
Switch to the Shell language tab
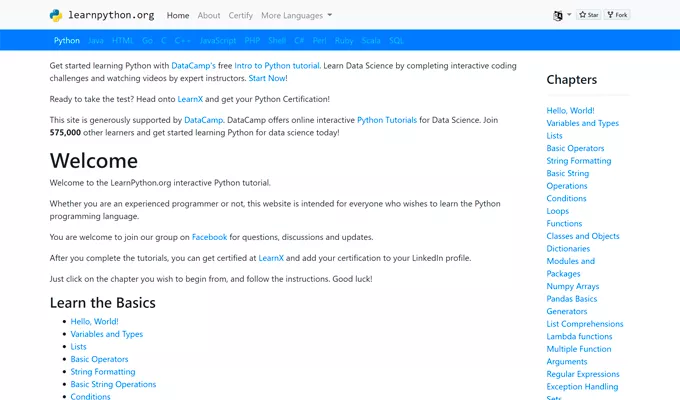coord(277,41)
